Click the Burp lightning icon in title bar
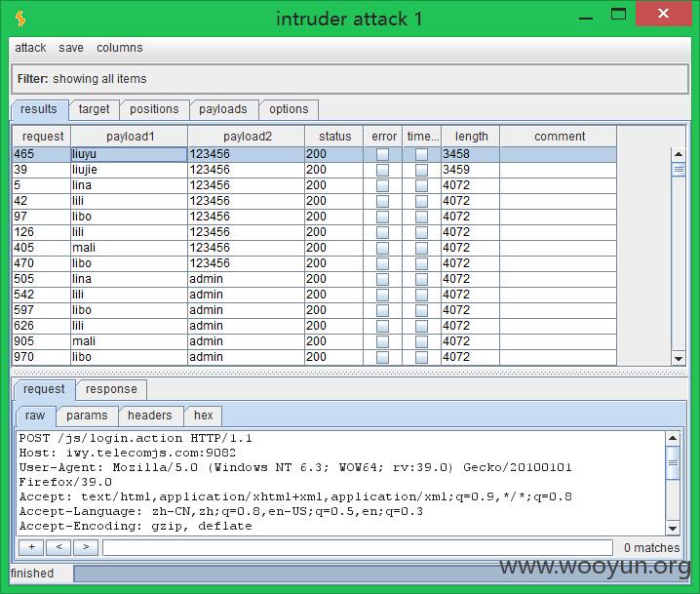Image resolution: width=700 pixels, height=594 pixels. (x=20, y=19)
